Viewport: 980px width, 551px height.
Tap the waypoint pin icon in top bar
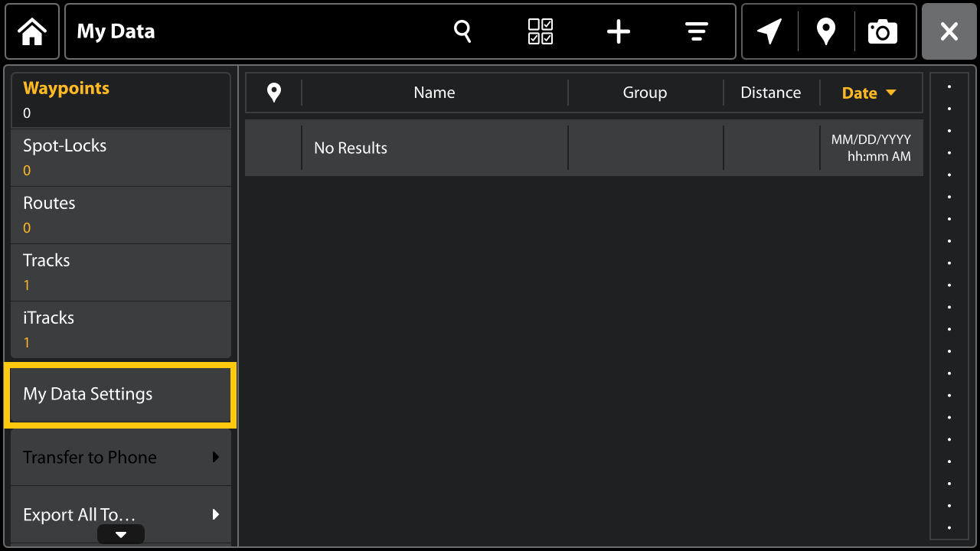coord(826,31)
